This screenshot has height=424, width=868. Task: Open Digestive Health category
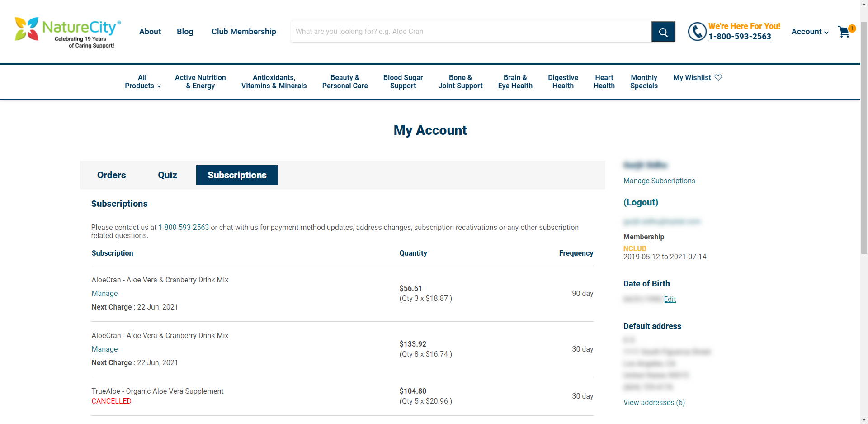pyautogui.click(x=563, y=81)
